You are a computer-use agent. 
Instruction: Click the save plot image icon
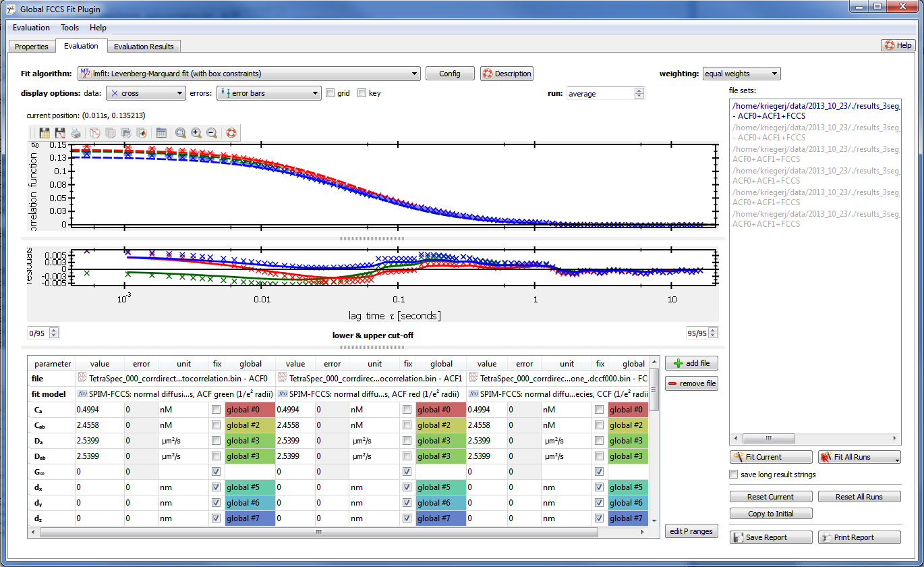[60, 133]
